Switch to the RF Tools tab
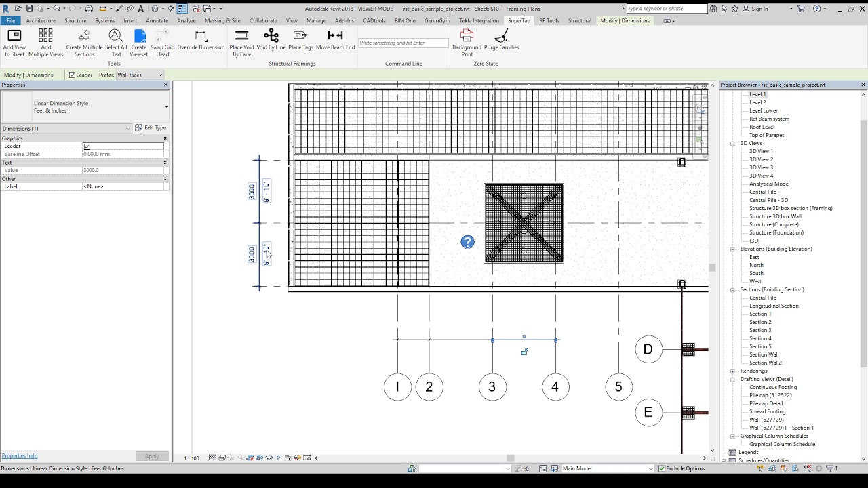 coord(549,21)
